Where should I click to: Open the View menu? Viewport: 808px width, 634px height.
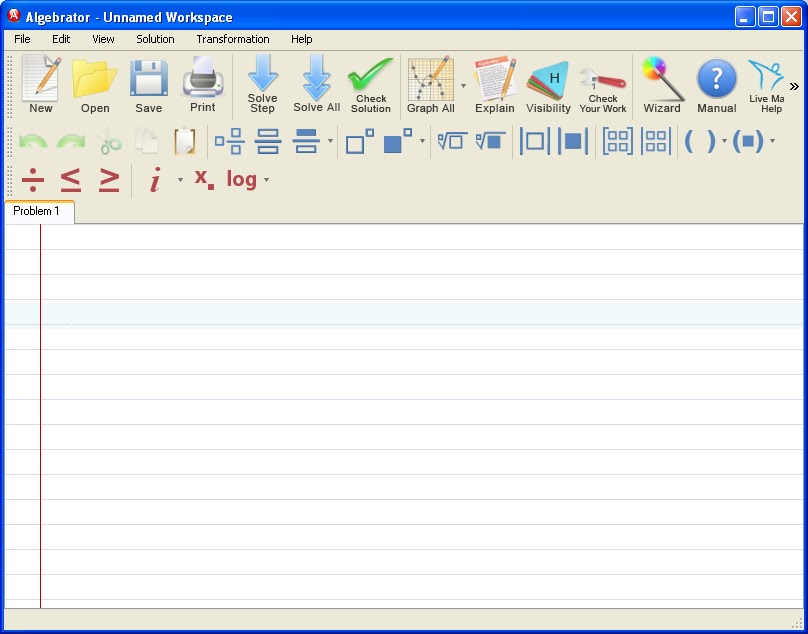coord(103,39)
